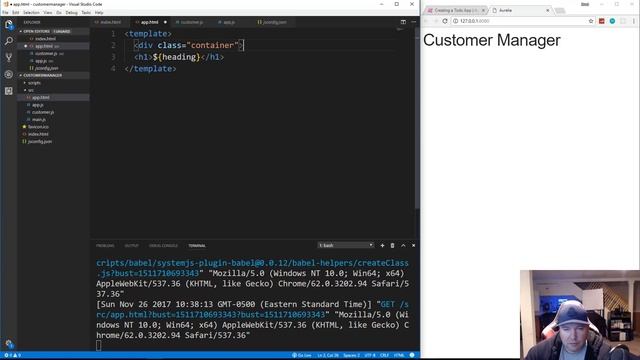Open the Debug Console panel tab
Image resolution: width=640 pixels, height=360 pixels.
pyautogui.click(x=163, y=246)
